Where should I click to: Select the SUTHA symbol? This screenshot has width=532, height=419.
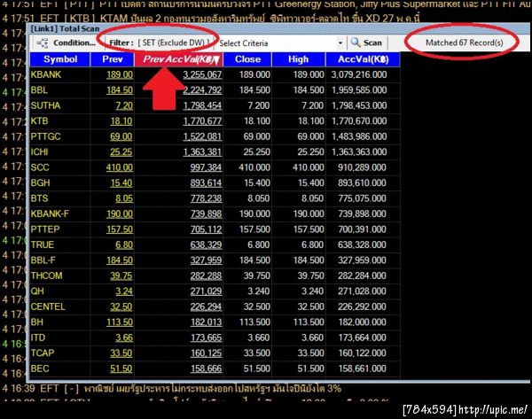(x=45, y=105)
